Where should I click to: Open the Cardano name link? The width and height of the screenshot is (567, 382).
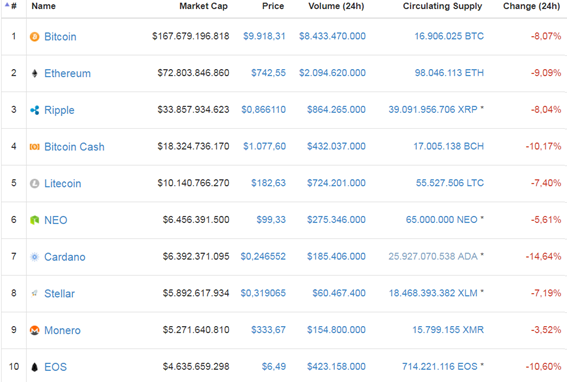click(x=65, y=257)
